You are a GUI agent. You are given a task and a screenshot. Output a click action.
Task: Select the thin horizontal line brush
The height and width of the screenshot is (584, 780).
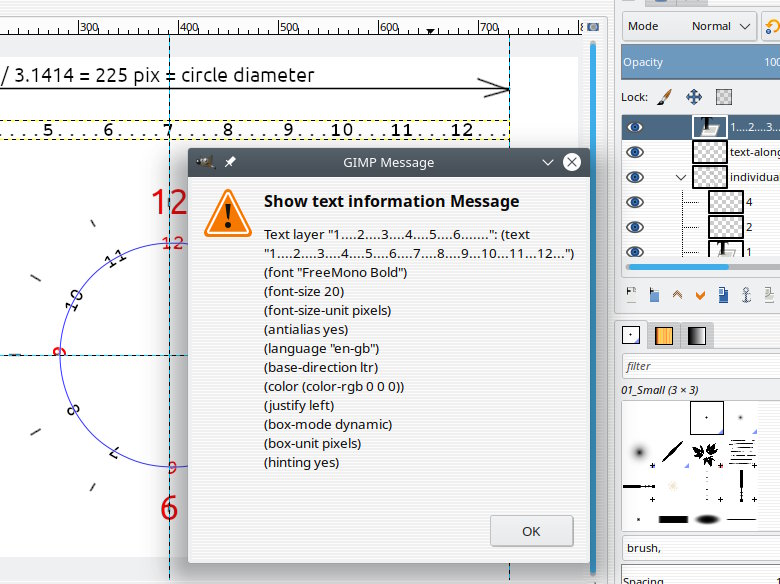tap(741, 519)
